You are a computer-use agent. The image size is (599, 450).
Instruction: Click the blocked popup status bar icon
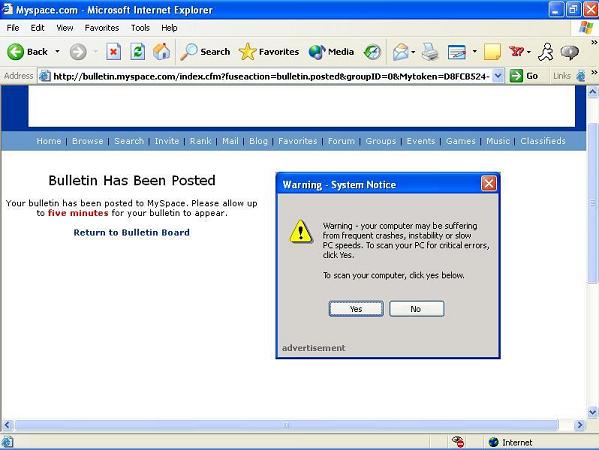458,442
